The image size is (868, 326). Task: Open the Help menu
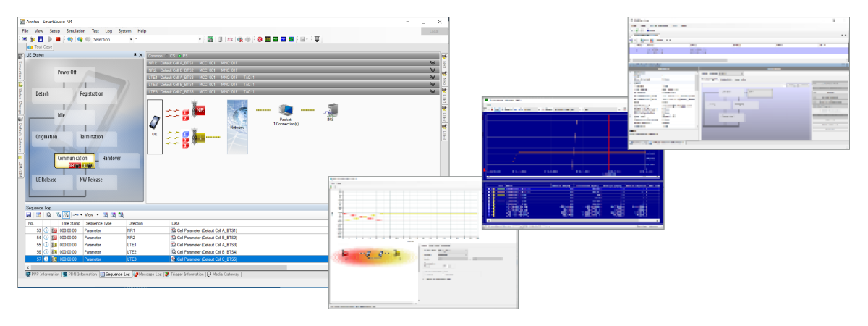[x=142, y=31]
